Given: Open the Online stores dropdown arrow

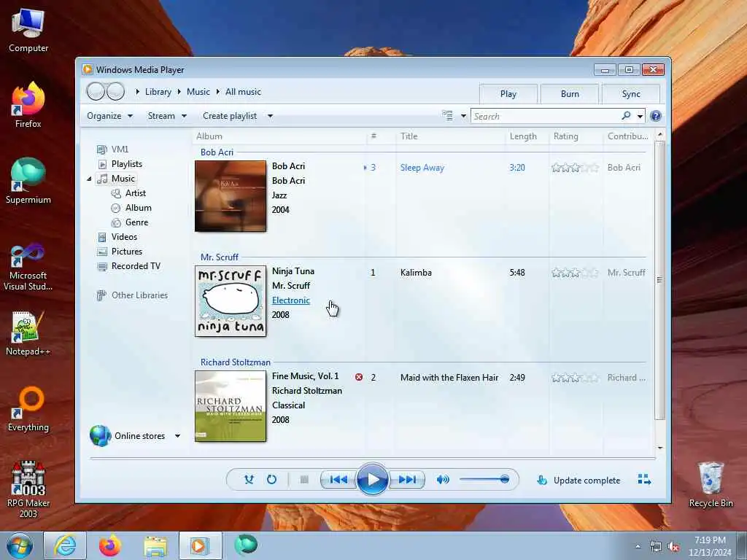Looking at the screenshot, I should point(177,436).
